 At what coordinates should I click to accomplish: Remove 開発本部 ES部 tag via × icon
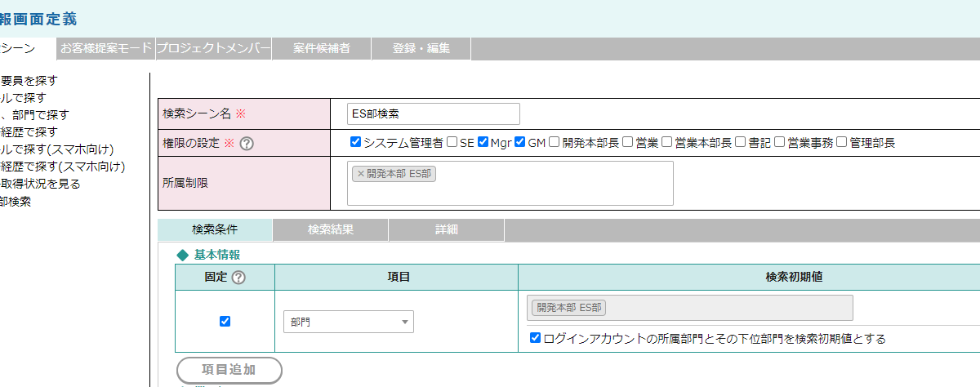(360, 174)
